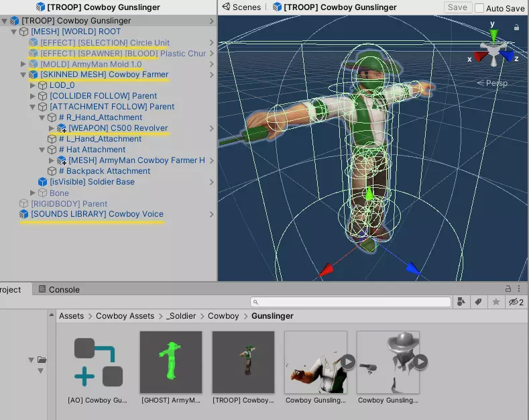Click the cube icon beside Bone
This screenshot has width=529, height=420.
point(42,193)
